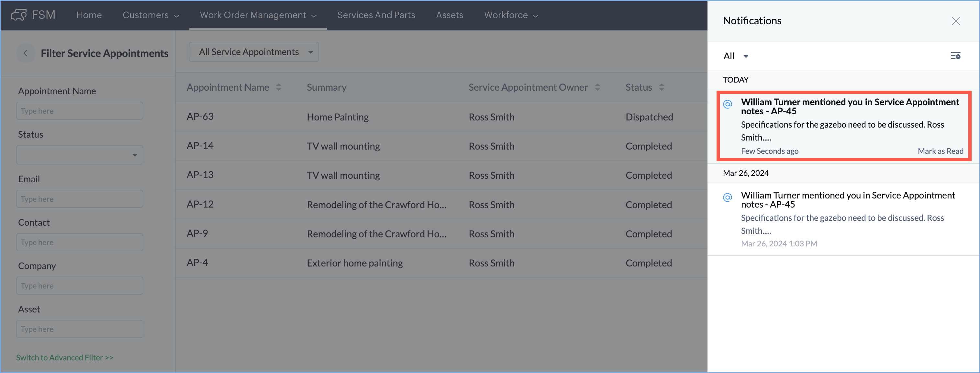Screen dimensions: 980x373
Task: Sort by Status column arrows
Action: (662, 87)
